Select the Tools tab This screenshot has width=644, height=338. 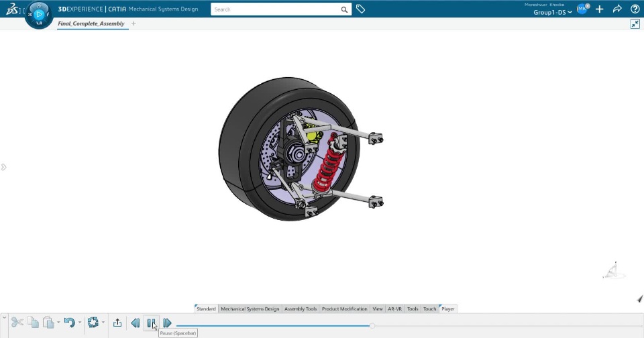click(x=413, y=309)
